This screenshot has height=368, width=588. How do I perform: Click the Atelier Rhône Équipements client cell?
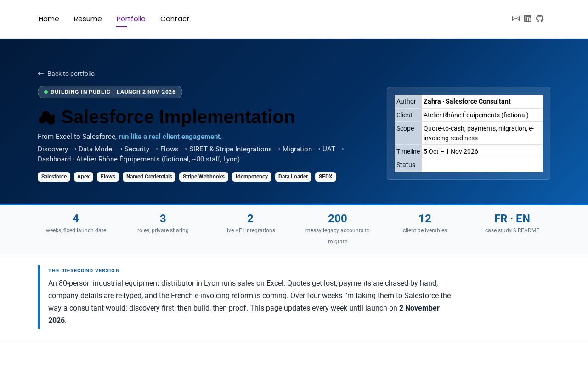482,115
